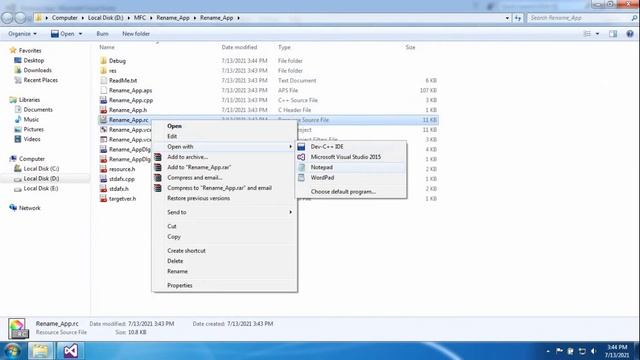Select Pictures library
The width and height of the screenshot is (640, 360).
pos(33,129)
